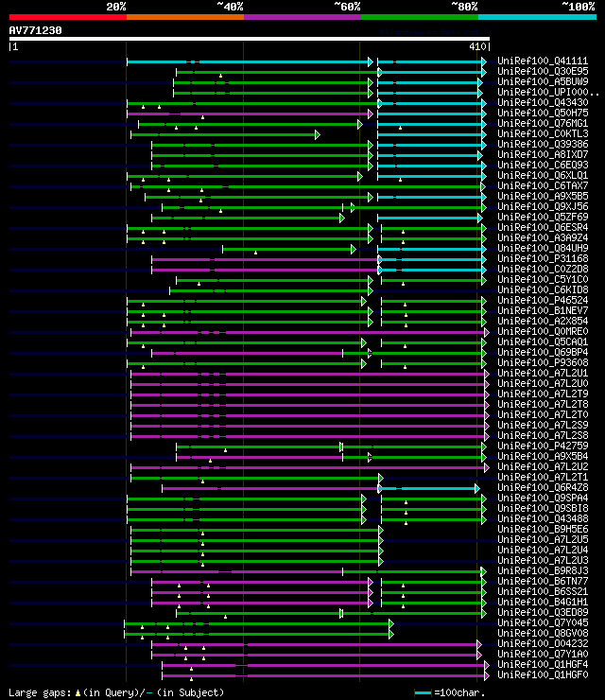Click the cyan alignment bar for UniRef100_Q41111
Image resolution: width=605 pixels, height=700 pixels.
250,61
